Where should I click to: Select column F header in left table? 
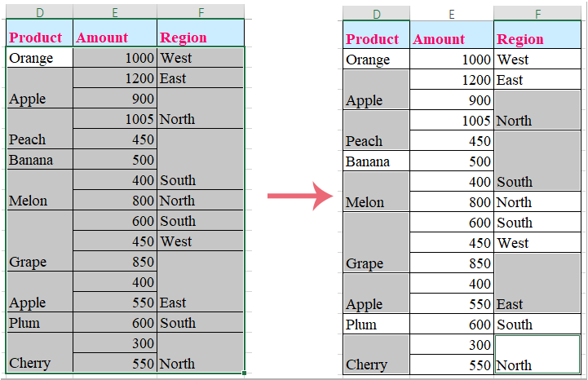(200, 11)
